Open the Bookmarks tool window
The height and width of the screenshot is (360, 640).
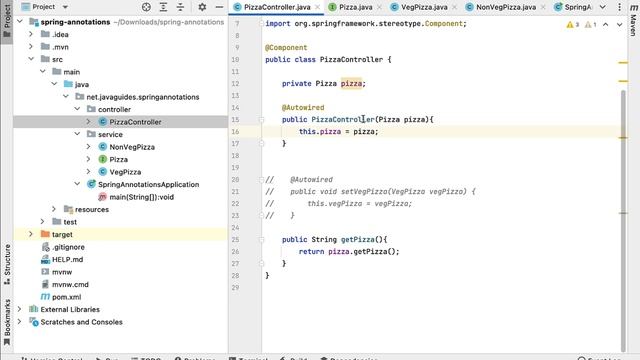click(7, 322)
